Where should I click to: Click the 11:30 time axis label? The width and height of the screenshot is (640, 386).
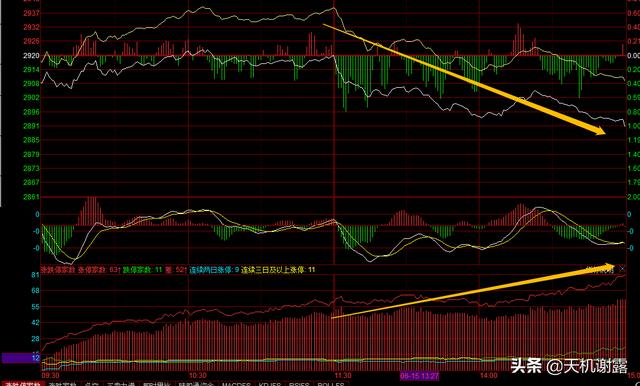click(x=342, y=375)
